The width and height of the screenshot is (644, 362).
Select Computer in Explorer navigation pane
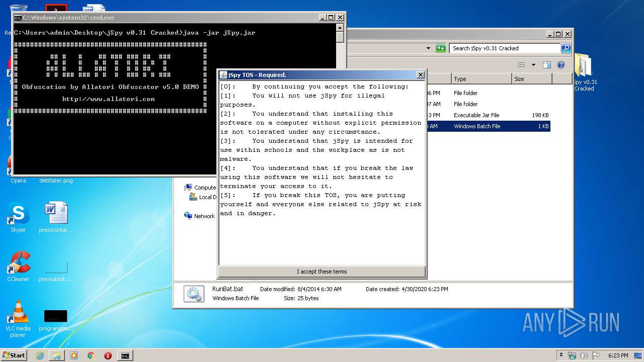click(x=200, y=188)
